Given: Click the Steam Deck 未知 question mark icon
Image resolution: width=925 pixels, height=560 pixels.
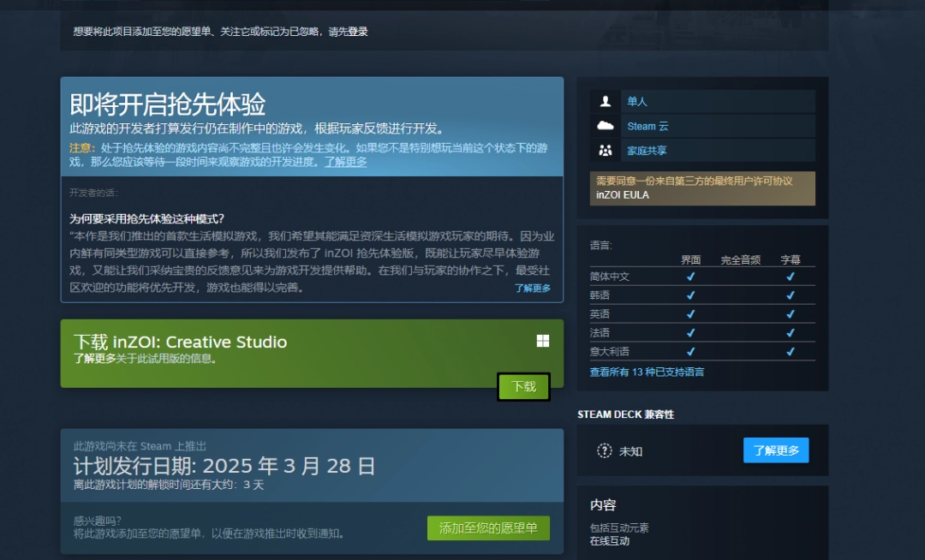Looking at the screenshot, I should tap(604, 451).
